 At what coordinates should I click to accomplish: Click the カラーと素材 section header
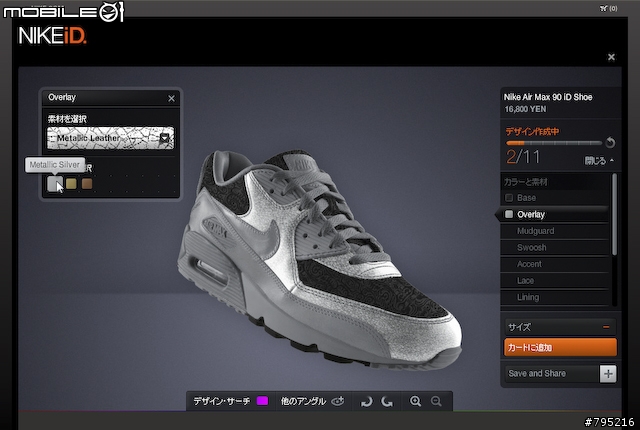(x=526, y=182)
